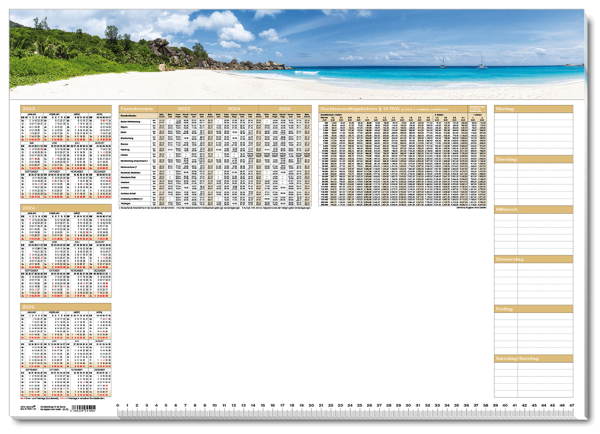
Task: Click the 2025 column header in Ferientermine table
Action: [285, 109]
